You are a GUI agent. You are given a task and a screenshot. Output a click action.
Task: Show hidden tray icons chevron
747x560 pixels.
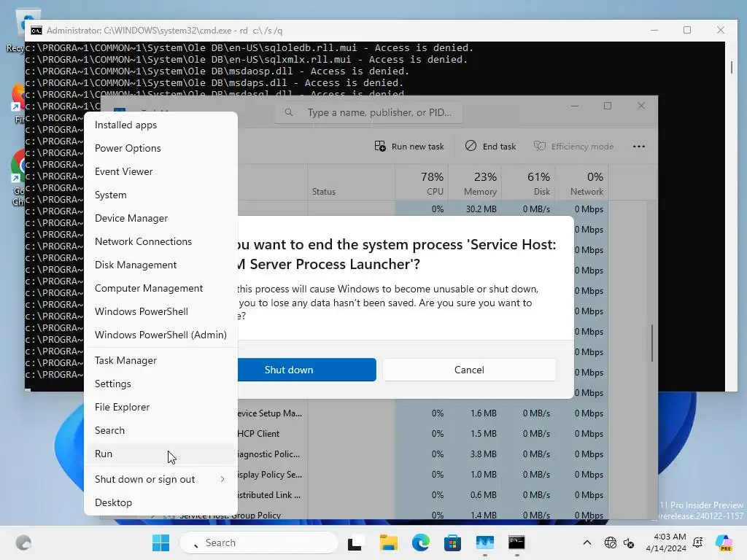pyautogui.click(x=587, y=542)
